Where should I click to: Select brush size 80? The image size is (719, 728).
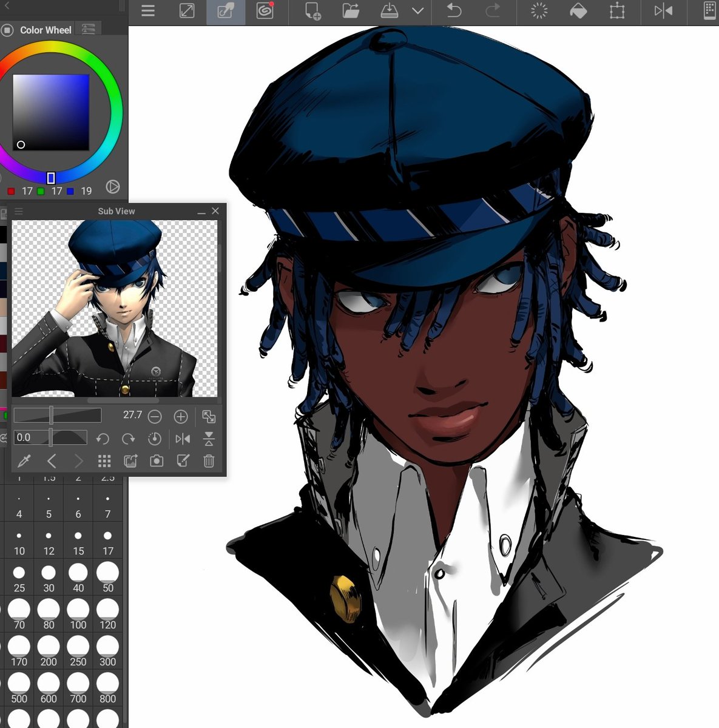tap(49, 616)
